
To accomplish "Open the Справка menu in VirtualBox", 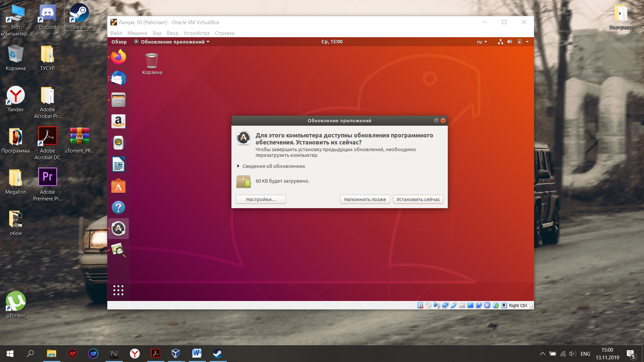I will click(x=225, y=33).
